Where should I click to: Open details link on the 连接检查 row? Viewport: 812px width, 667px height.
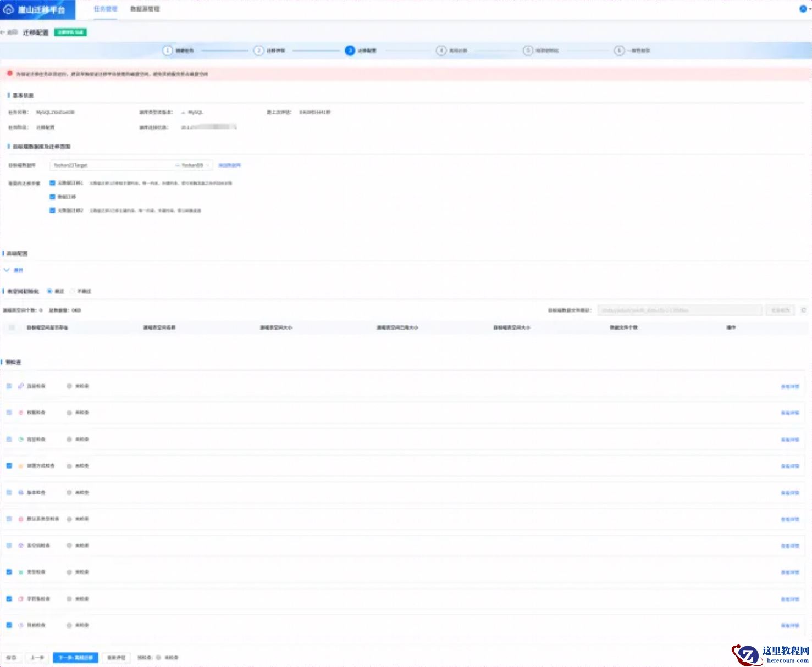(x=790, y=387)
